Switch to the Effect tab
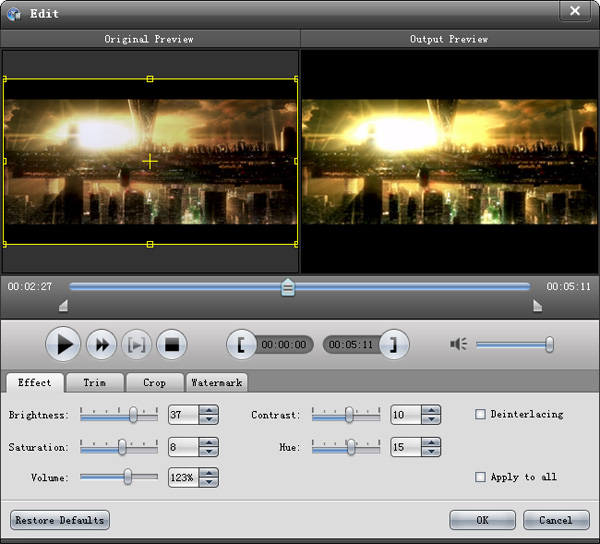Screen dimensions: 600x544 coord(35,383)
